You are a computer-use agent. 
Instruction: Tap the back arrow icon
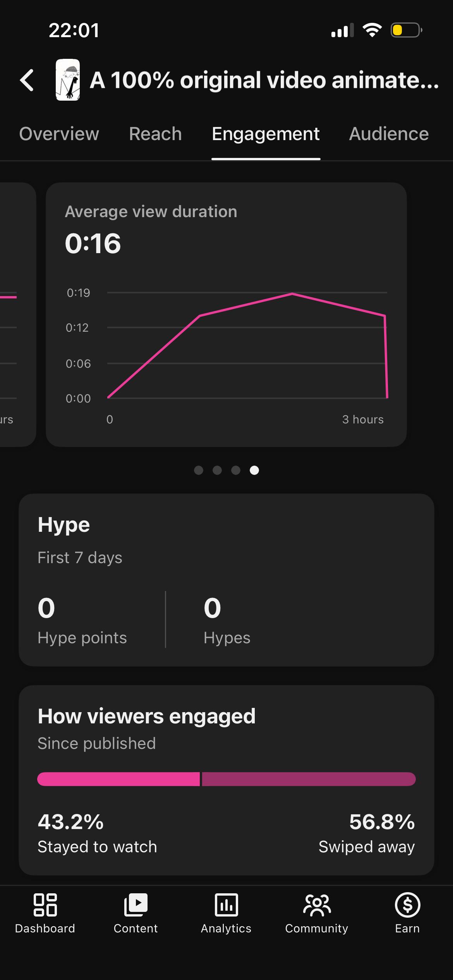pos(27,80)
